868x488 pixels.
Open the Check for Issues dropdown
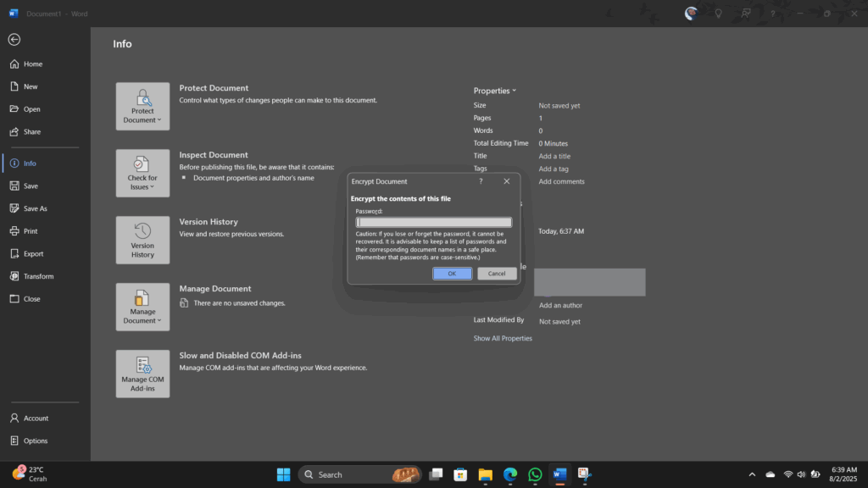click(x=142, y=173)
